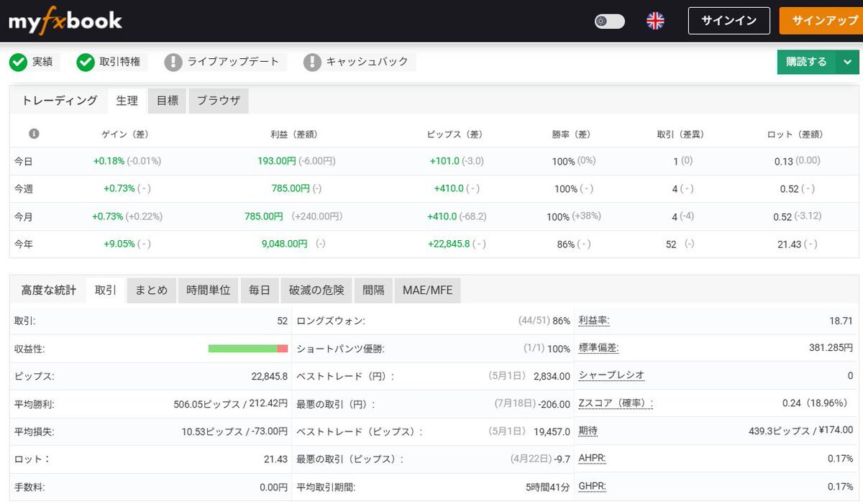Click the 193.00円 today profit value
The height and width of the screenshot is (504, 863).
pos(276,161)
